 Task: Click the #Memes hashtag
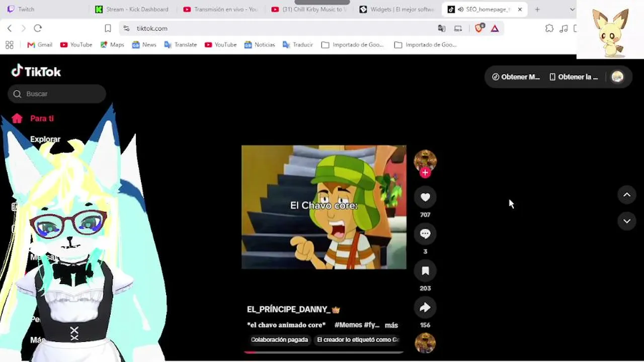click(348, 325)
